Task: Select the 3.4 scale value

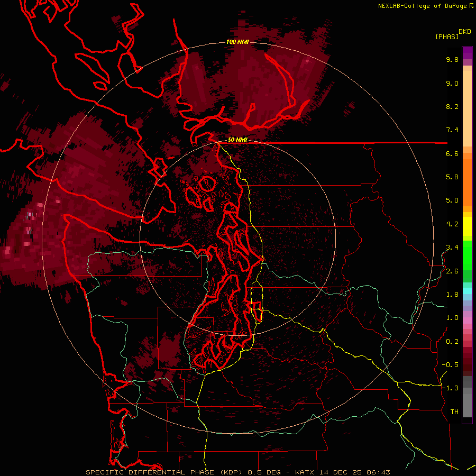Action: click(x=452, y=248)
